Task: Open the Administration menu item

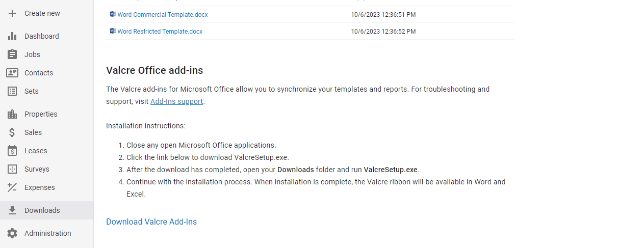Action: pyautogui.click(x=47, y=233)
